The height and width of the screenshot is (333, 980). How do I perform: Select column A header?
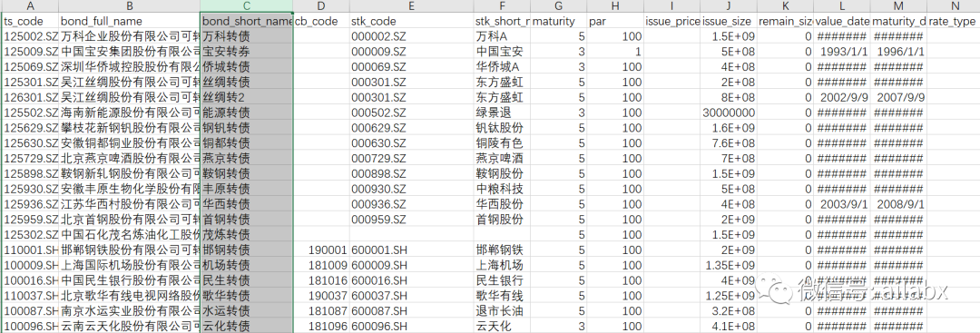(31, 5)
